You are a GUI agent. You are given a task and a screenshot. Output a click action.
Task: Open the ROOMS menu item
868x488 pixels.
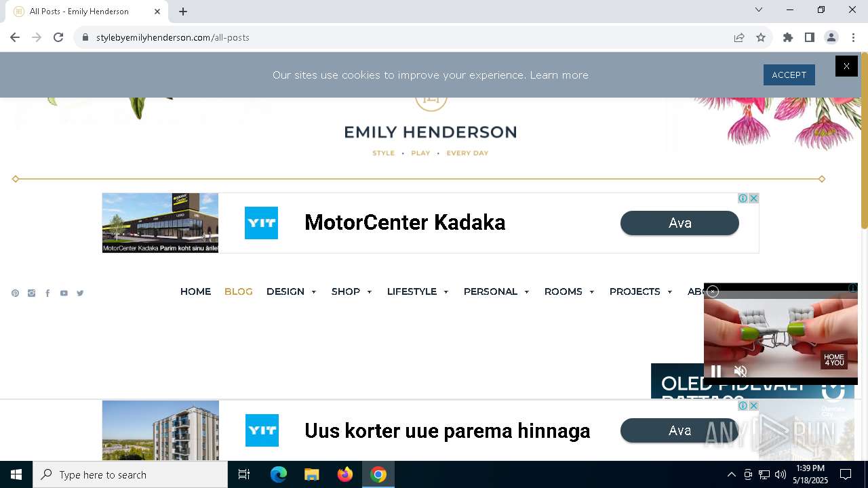(563, 291)
